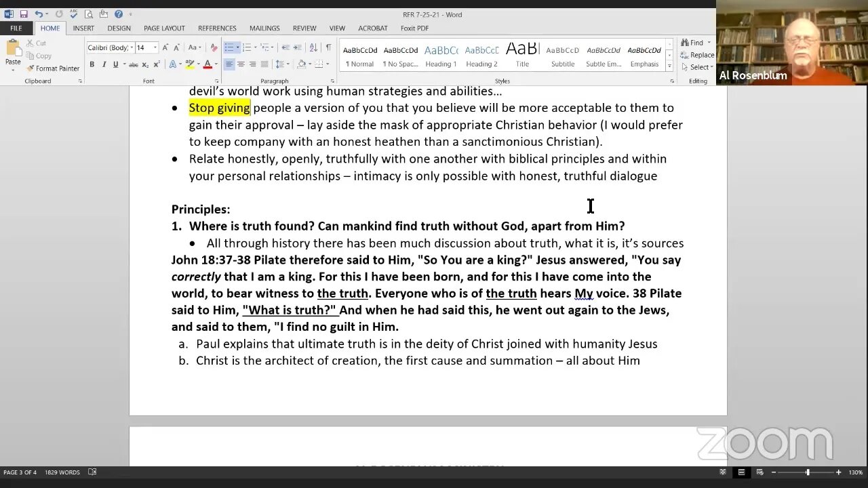The image size is (868, 488).
Task: Toggle bullet list formatting
Action: point(229,47)
